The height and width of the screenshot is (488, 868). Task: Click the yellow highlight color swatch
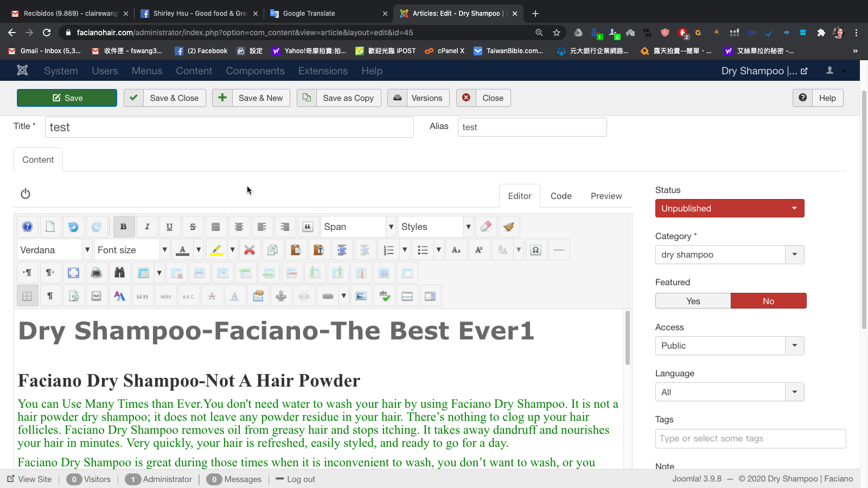216,250
